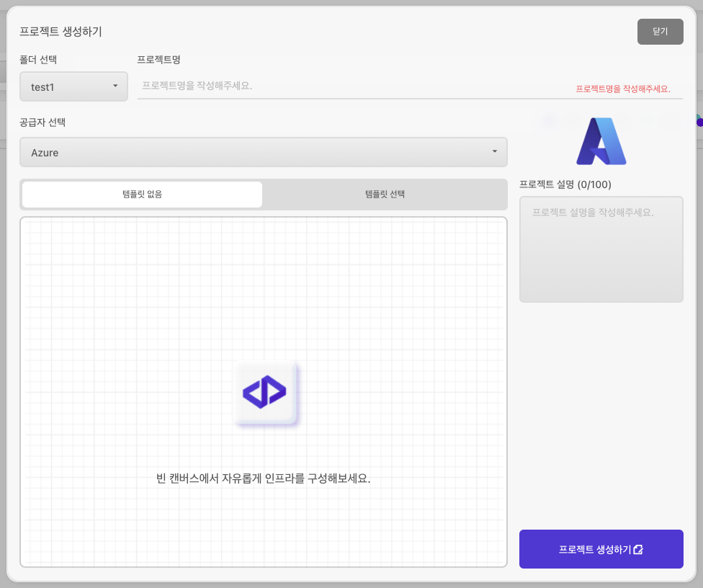Click the 프로젝트 설명 (0/100) counter label
Screen dimensions: 703x588
565,184
